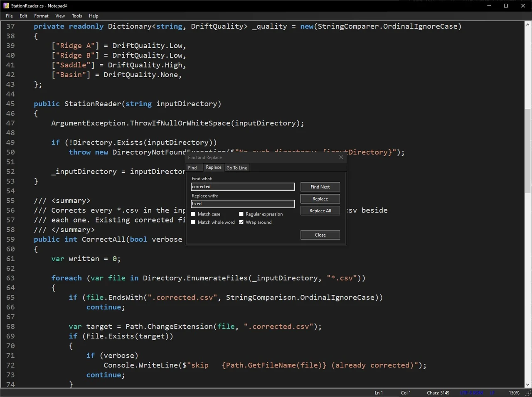Click "Console.WriteLine" on line 72
Viewport: 532px width, 397px height.
pyautogui.click(x=141, y=365)
